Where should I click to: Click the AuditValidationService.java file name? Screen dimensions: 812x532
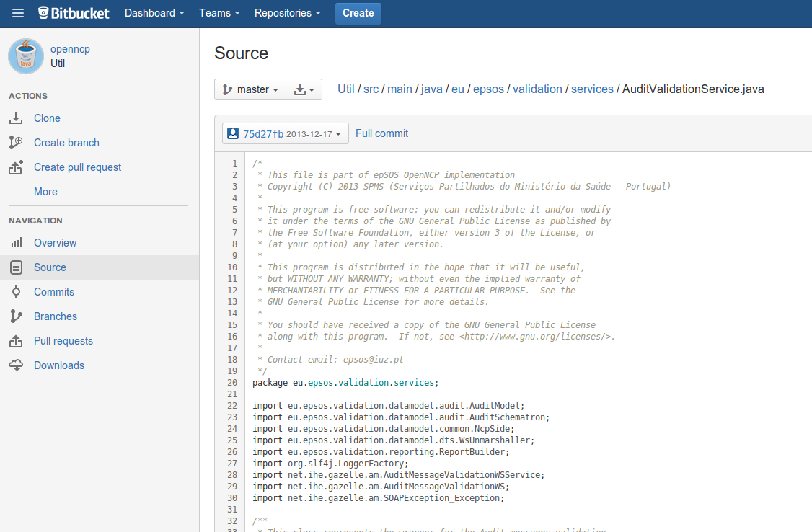point(693,89)
